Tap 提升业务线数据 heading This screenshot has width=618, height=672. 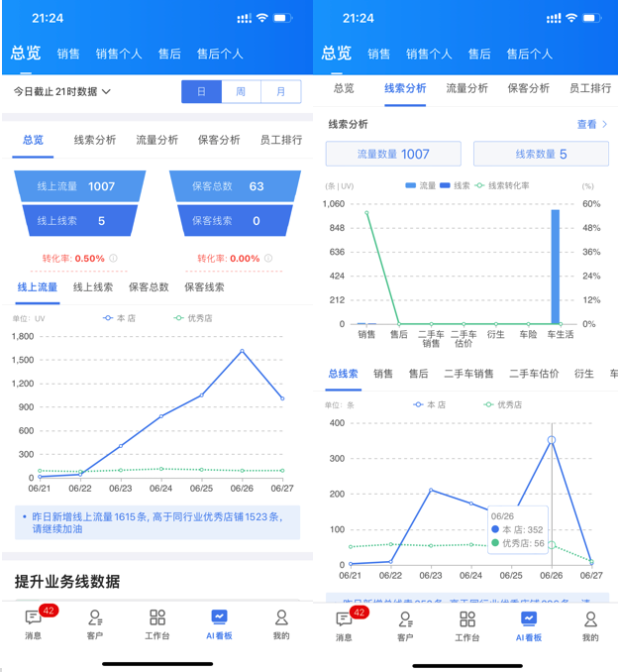coord(67,582)
